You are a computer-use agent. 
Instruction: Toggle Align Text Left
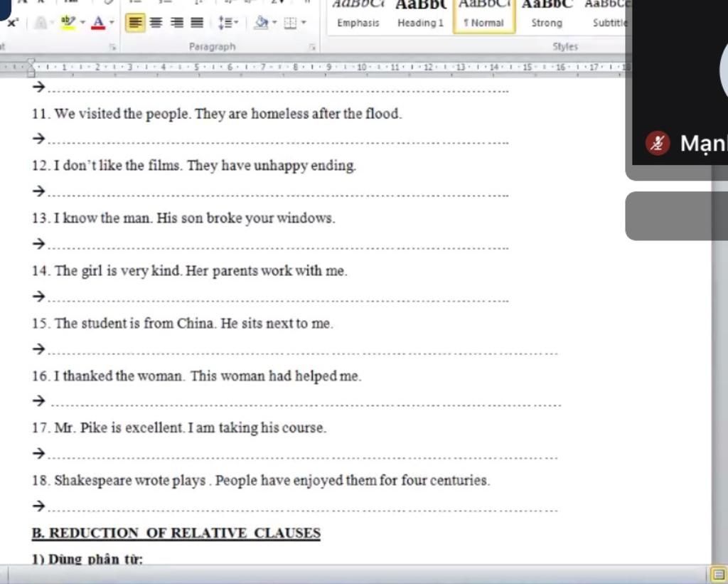[x=135, y=22]
